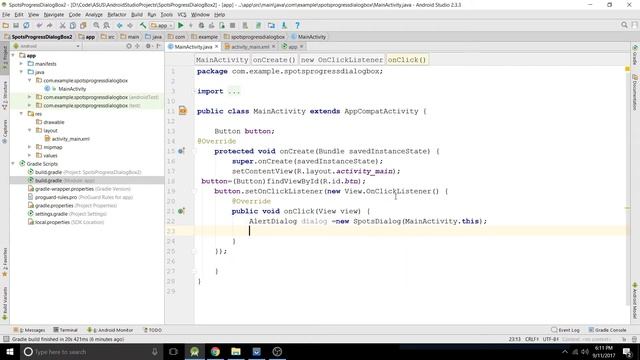Click the toolbar Help question mark

point(298,25)
